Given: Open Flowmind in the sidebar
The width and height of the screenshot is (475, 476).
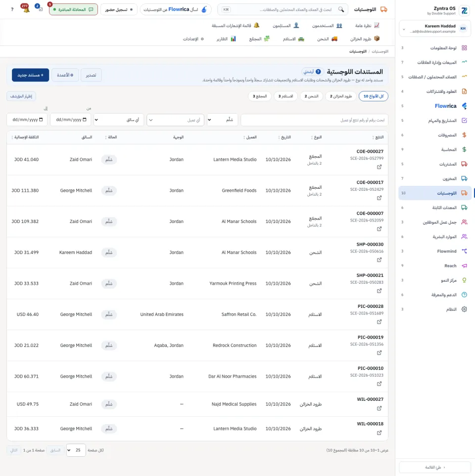Looking at the screenshot, I should [435, 251].
